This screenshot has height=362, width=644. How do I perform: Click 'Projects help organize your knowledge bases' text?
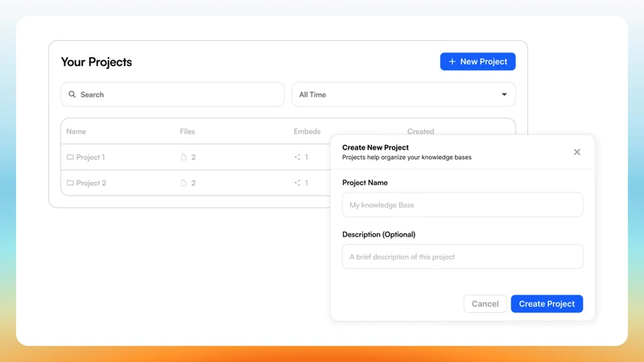[407, 157]
